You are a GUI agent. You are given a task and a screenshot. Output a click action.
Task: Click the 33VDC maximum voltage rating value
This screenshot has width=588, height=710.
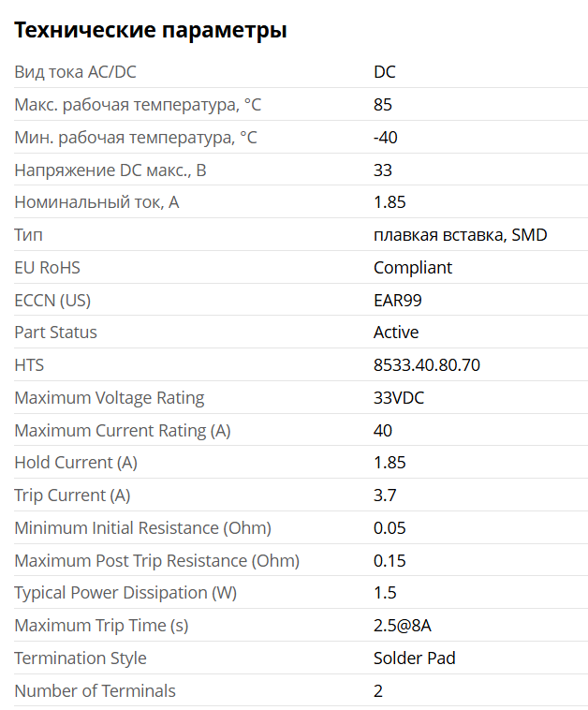399,398
